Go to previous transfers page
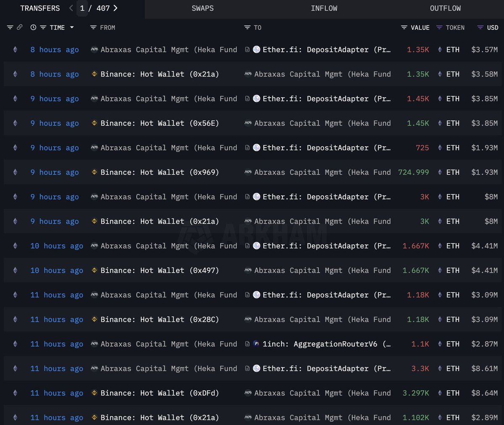The height and width of the screenshot is (425, 504). [x=71, y=8]
